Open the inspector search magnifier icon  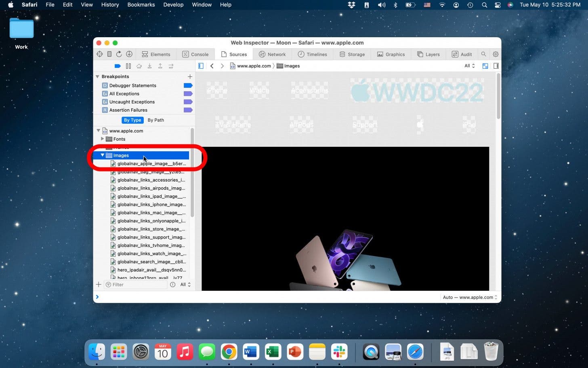click(483, 54)
